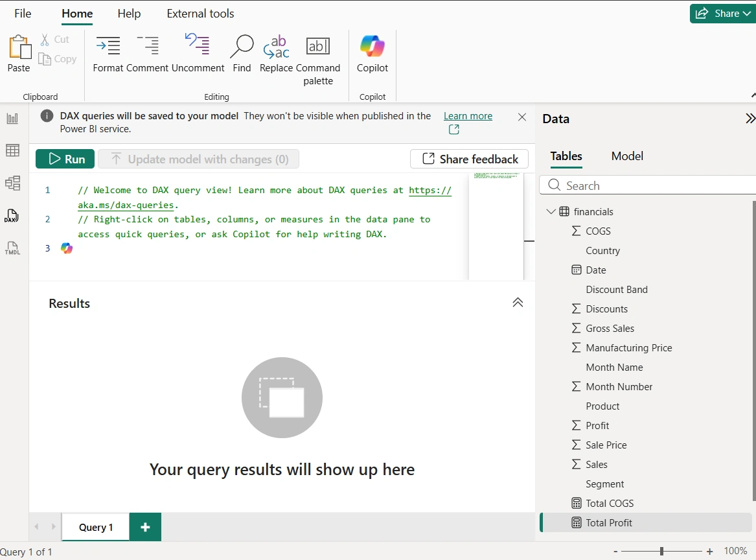Screen dimensions: 756x560
Task: Collapse the Data pane
Action: click(x=750, y=119)
